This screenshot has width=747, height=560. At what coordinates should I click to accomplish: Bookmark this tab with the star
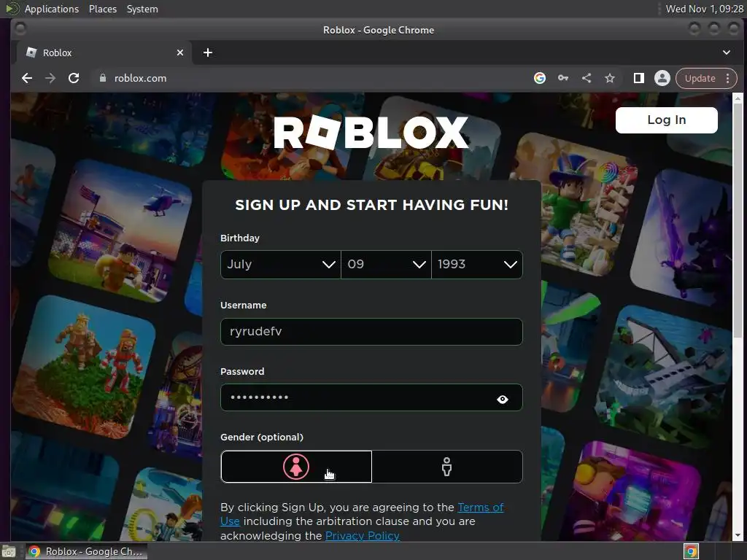tap(610, 78)
